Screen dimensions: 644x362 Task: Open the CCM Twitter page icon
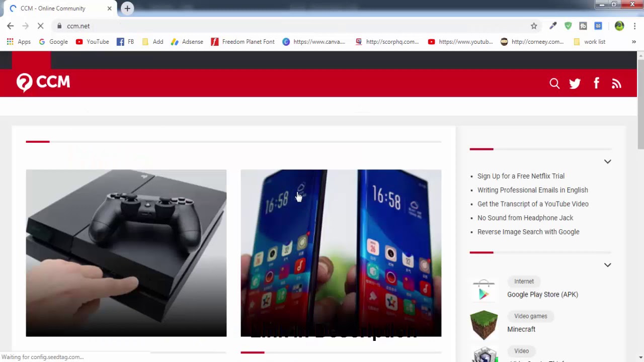click(x=575, y=83)
